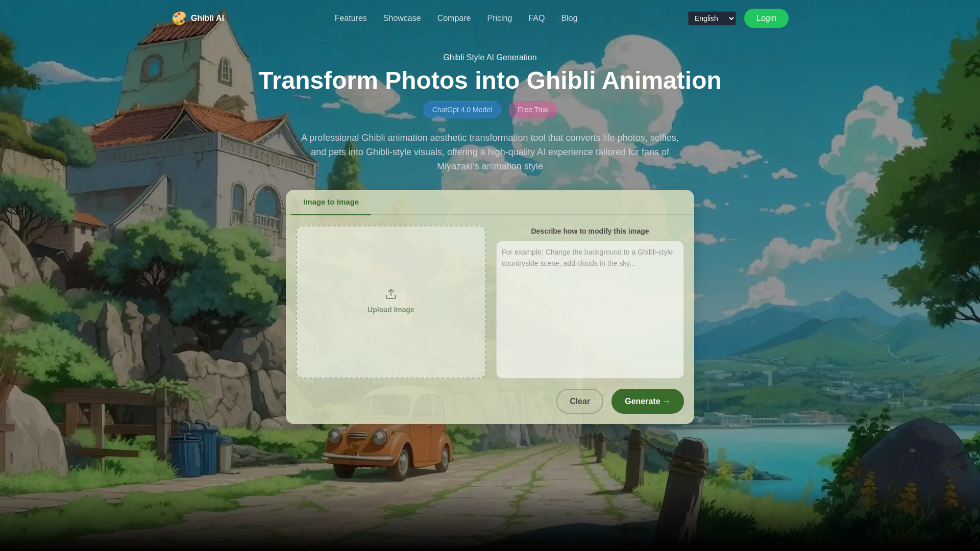Click the upload arrow icon

coord(390,294)
